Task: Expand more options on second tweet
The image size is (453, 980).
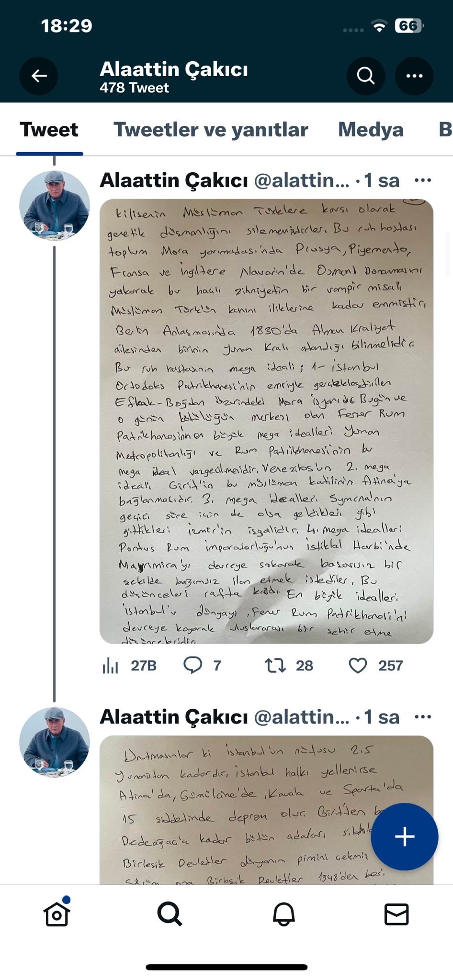Action: click(422, 717)
